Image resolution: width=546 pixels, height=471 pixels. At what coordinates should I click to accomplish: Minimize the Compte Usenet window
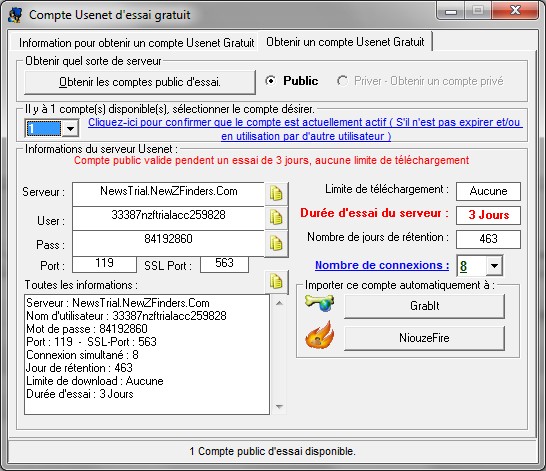pos(451,11)
